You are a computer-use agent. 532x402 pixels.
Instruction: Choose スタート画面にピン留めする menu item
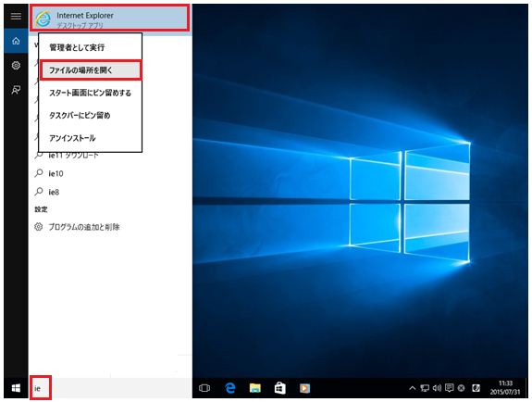click(x=90, y=93)
